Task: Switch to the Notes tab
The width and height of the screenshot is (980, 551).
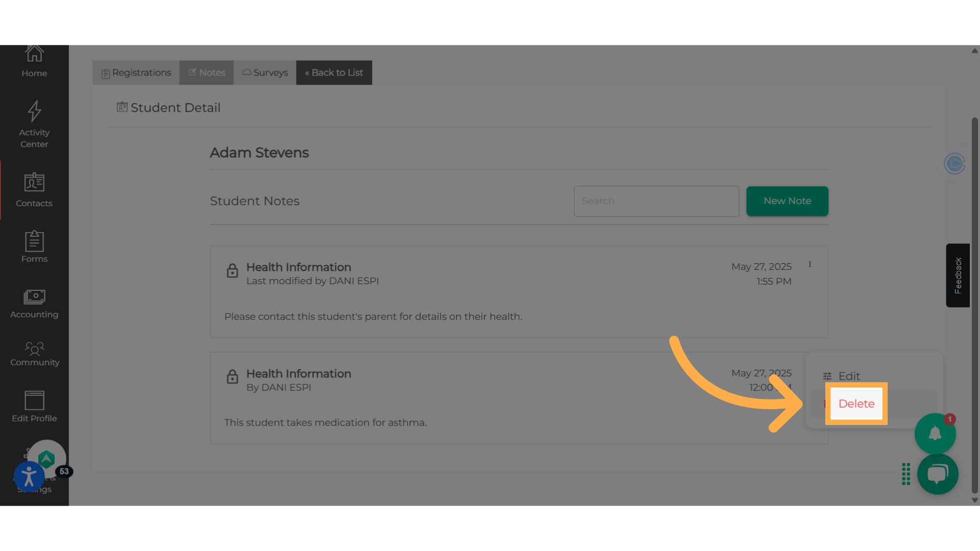Action: click(207, 72)
